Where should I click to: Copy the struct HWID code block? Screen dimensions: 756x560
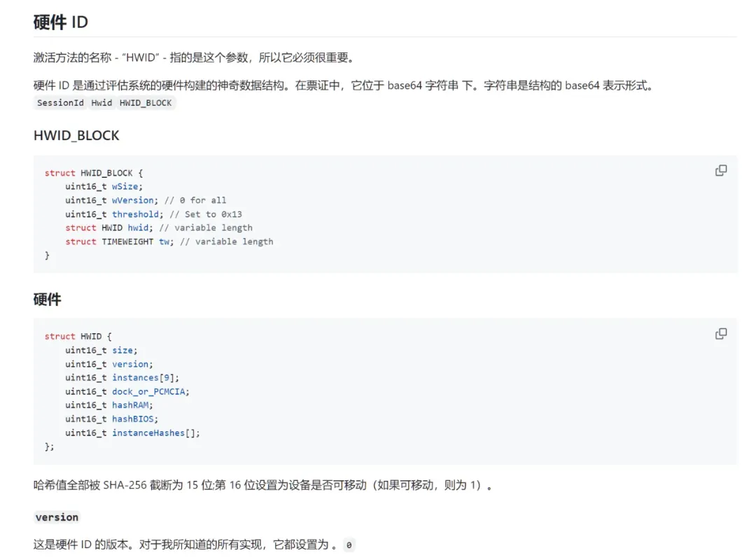coord(721,334)
